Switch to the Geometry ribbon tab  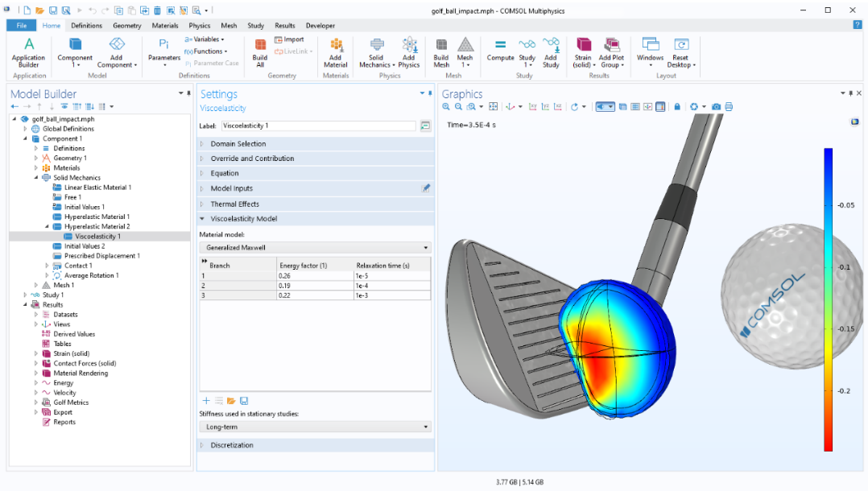point(126,26)
